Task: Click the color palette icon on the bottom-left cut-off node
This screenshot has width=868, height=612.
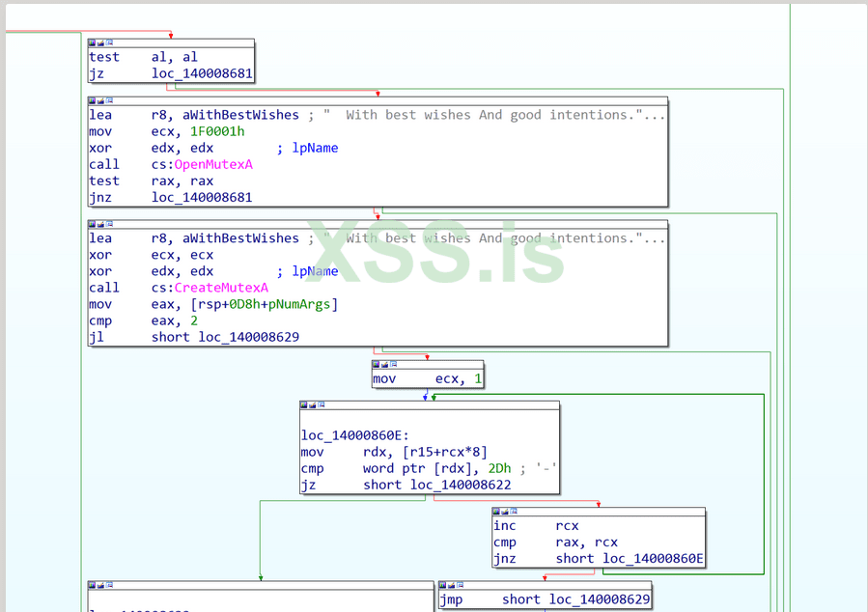Action: click(92, 585)
